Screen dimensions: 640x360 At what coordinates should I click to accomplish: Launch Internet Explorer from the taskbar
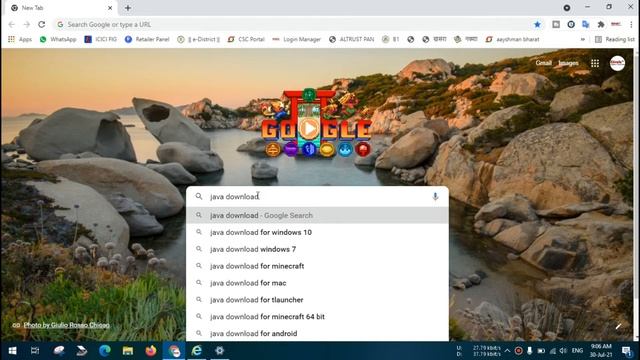click(x=197, y=351)
